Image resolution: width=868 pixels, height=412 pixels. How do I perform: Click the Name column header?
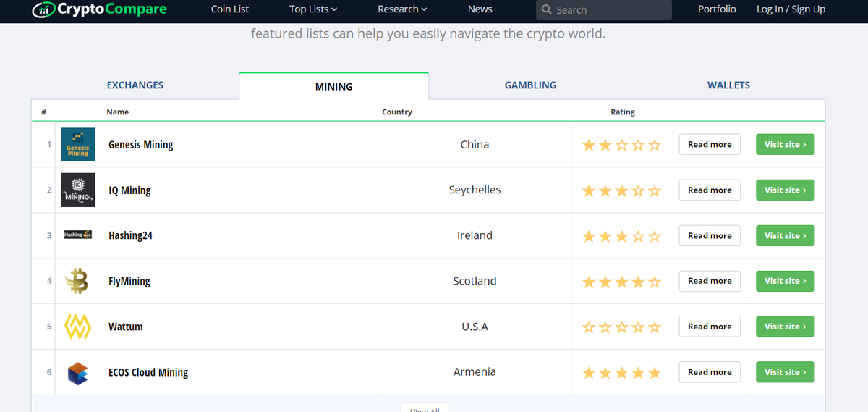[x=118, y=112]
